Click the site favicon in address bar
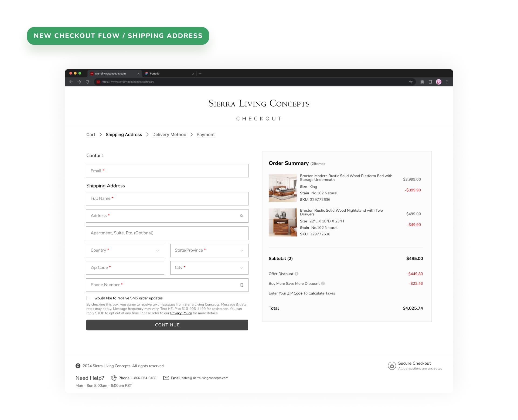Viewport: 518px width, 420px height. [98, 82]
